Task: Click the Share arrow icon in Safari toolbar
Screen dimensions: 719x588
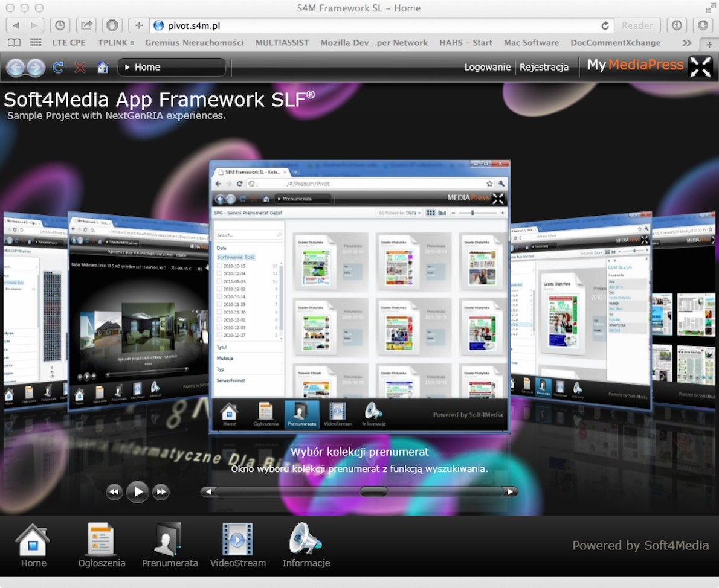Action: pos(86,25)
